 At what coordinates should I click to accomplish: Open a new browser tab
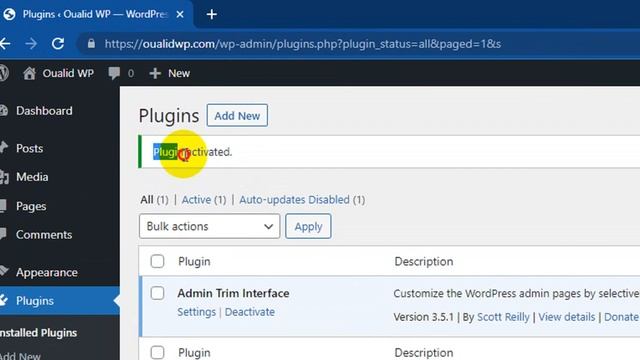coord(211,14)
